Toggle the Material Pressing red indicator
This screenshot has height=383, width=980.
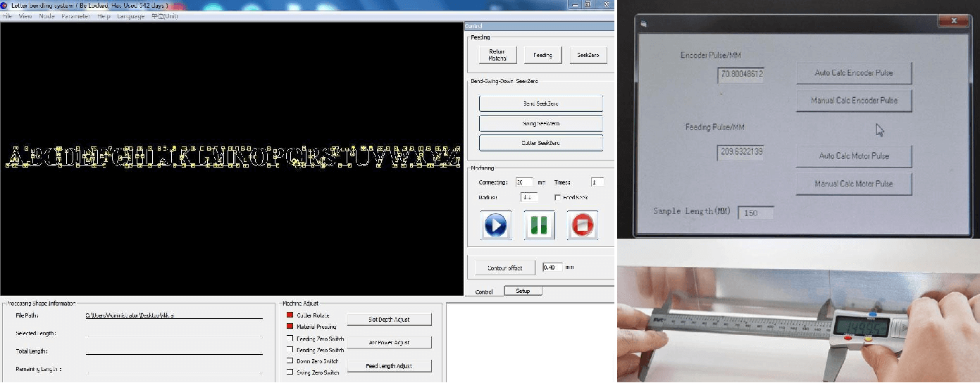290,327
